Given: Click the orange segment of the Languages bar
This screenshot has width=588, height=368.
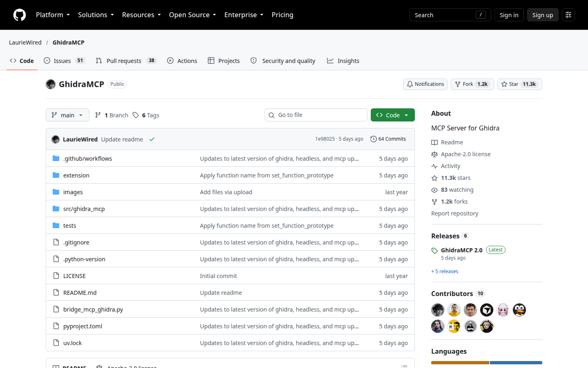Looking at the screenshot, I should (x=460, y=363).
